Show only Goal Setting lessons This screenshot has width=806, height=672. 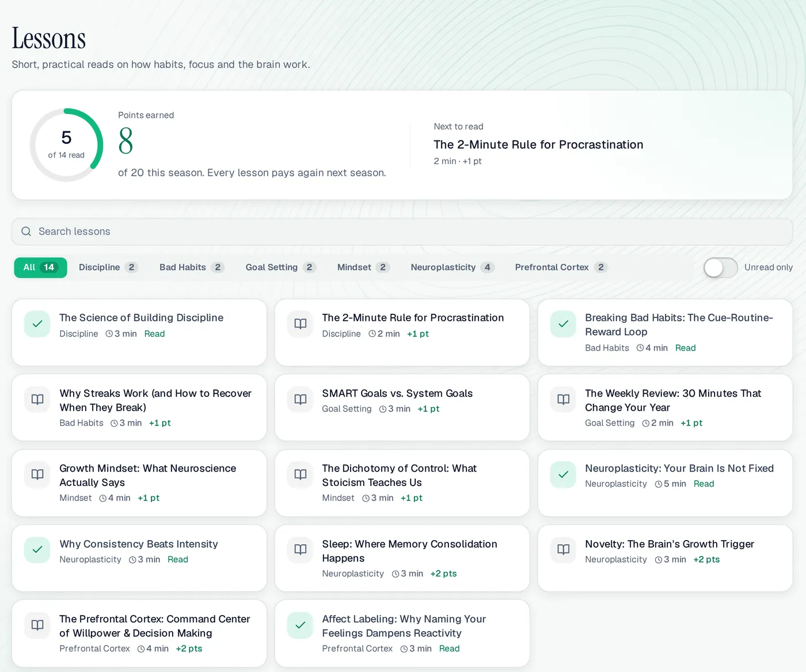tap(281, 267)
